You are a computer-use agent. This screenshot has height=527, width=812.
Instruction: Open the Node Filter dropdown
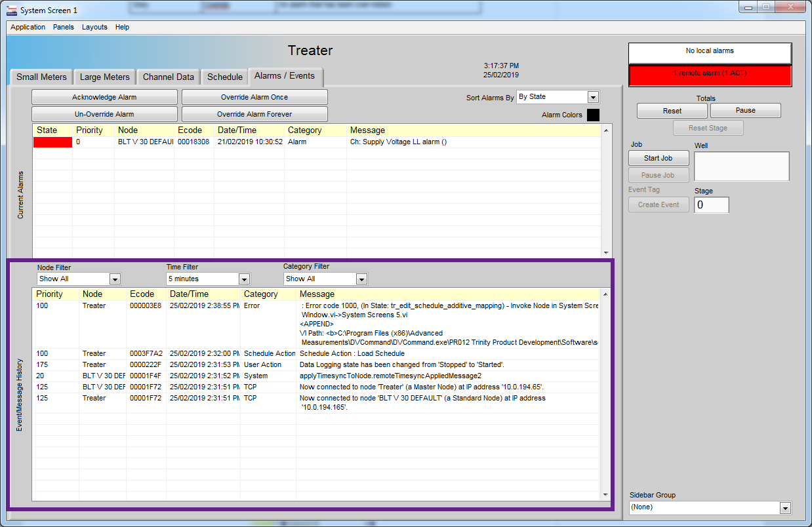coord(115,278)
